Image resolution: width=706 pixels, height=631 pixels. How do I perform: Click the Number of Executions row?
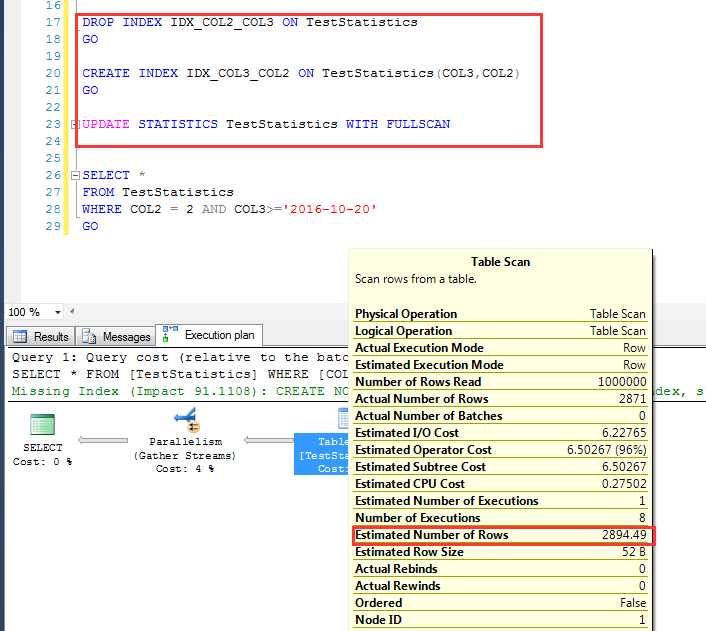500,518
